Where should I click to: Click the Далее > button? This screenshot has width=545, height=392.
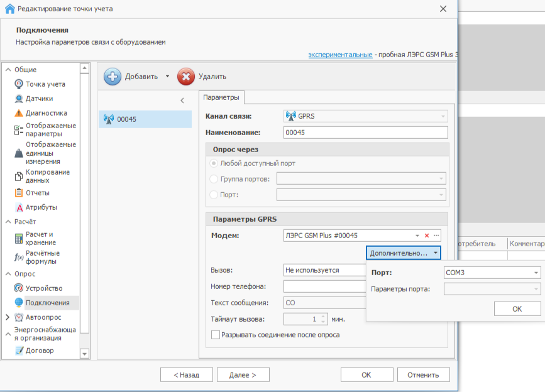point(243,375)
